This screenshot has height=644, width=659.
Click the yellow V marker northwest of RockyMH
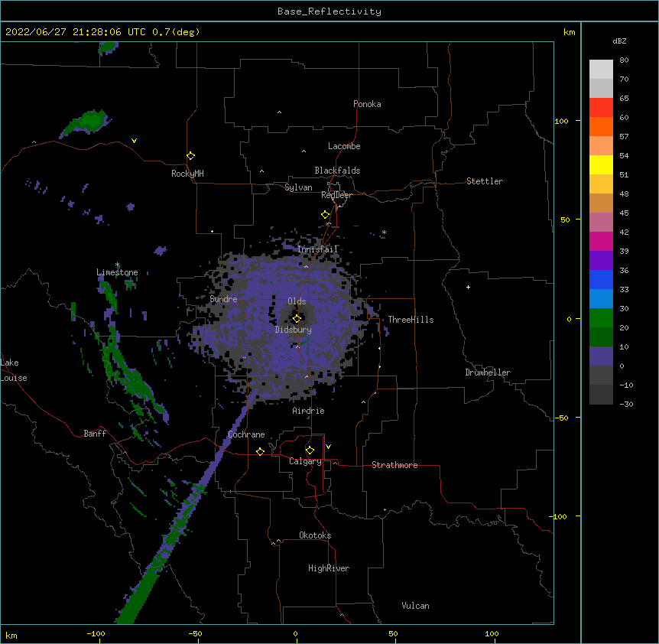134,141
